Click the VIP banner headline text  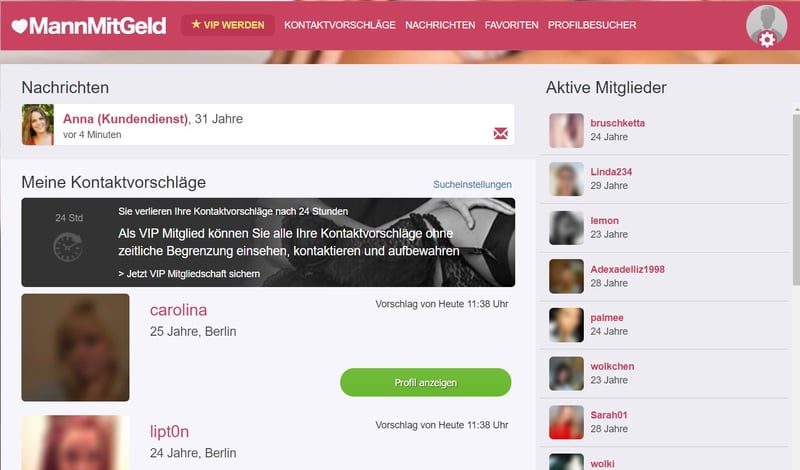point(289,242)
